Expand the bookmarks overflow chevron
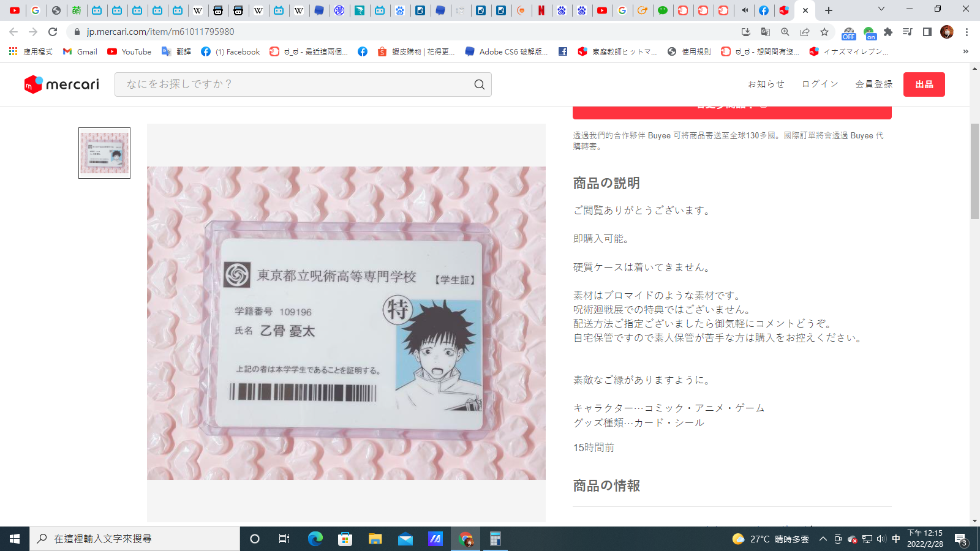The height and width of the screenshot is (551, 980). pos(966,52)
